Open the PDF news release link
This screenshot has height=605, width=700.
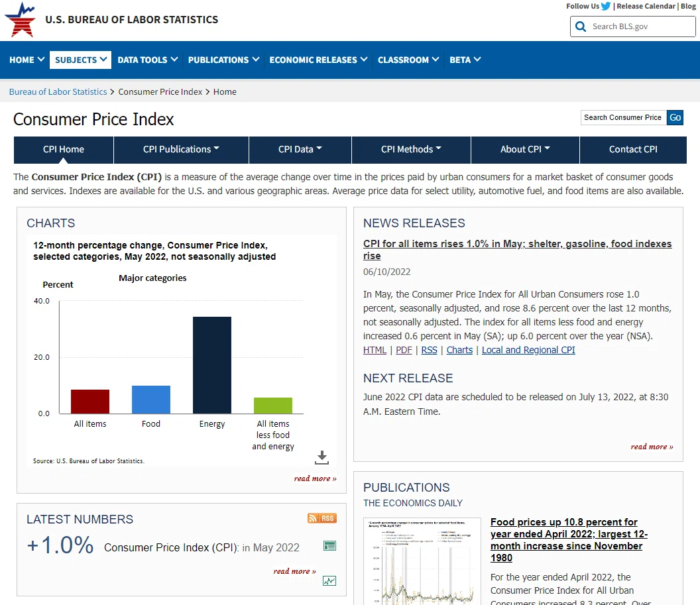pos(404,351)
